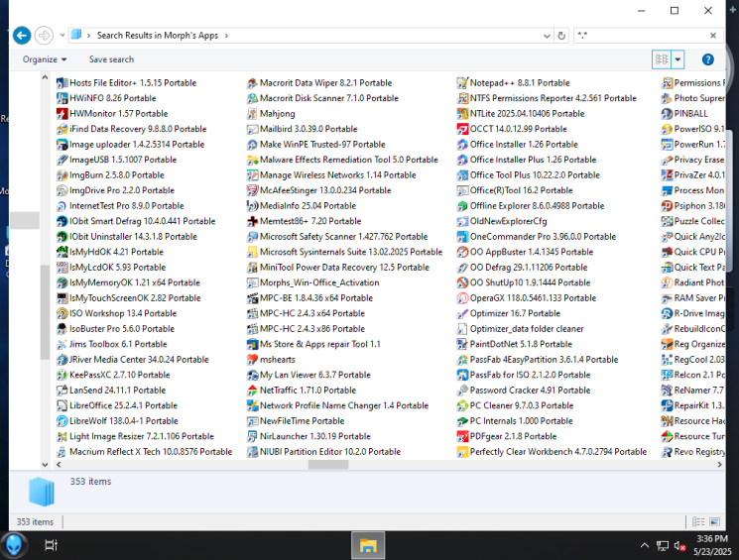This screenshot has width=739, height=560.
Task: Open Task View on the taskbar
Action: (x=51, y=545)
